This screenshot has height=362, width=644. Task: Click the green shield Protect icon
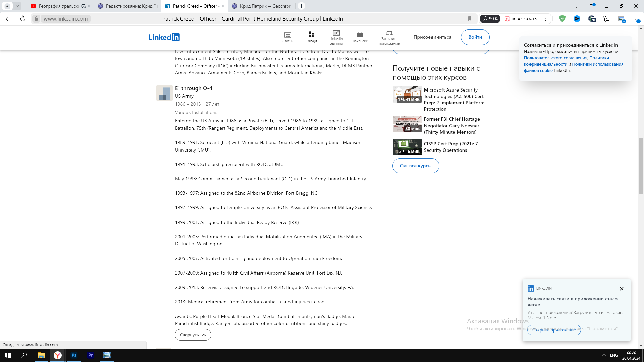click(562, 19)
